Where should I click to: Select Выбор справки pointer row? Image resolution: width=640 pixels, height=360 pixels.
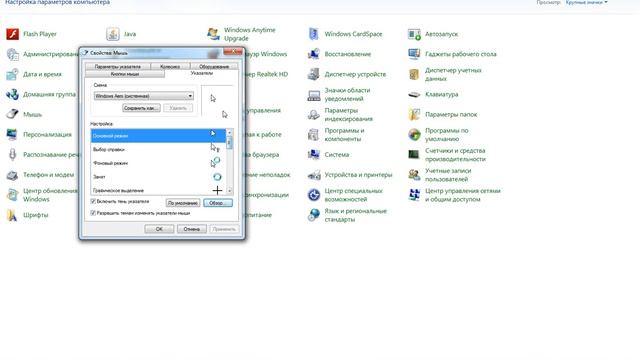[158, 149]
